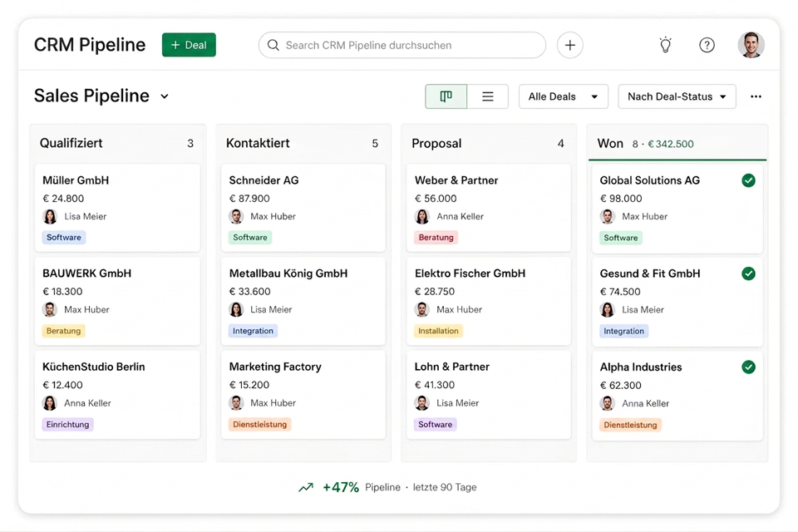Viewport: 798px width, 532px height.
Task: Open the Marketing Factory deal
Action: (303, 395)
